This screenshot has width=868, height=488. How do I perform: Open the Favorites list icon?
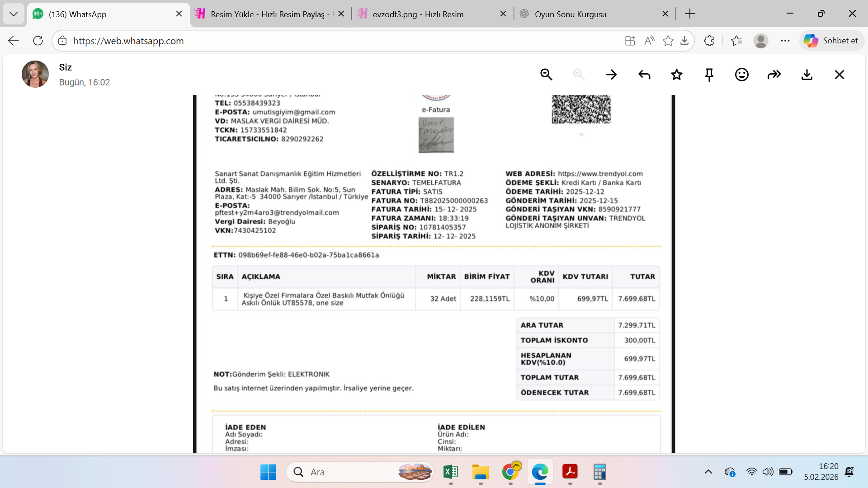click(x=736, y=41)
